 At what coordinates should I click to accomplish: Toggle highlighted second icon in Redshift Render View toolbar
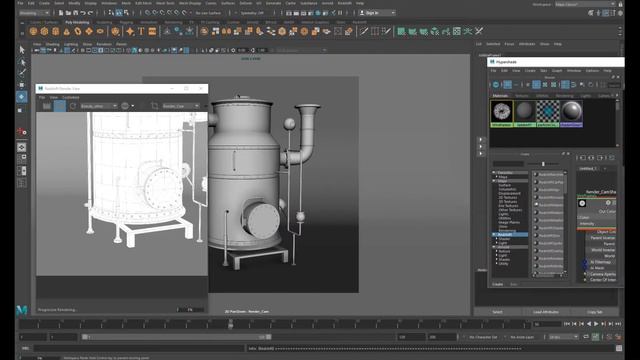(x=60, y=106)
